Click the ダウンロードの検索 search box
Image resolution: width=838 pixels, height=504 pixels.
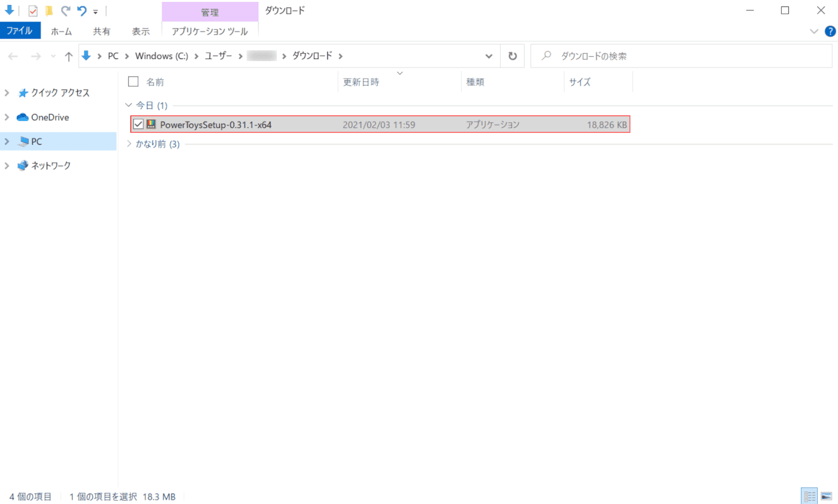click(x=681, y=56)
